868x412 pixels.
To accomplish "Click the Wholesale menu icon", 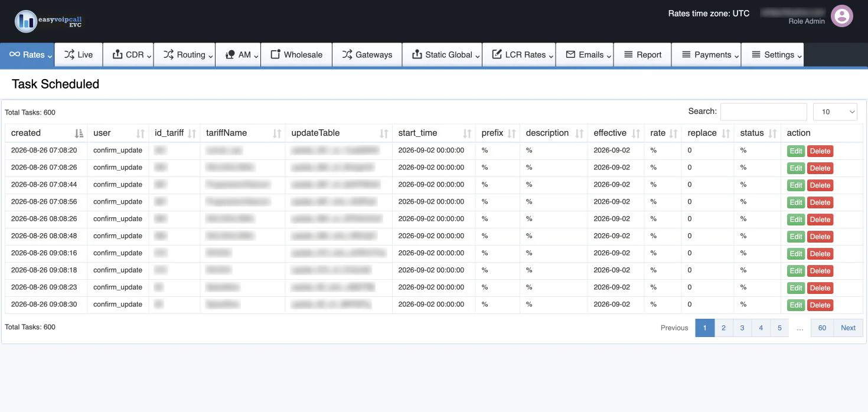I will point(275,54).
